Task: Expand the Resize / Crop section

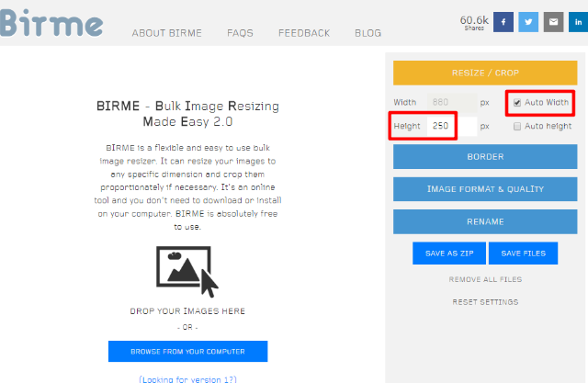Action: 485,73
